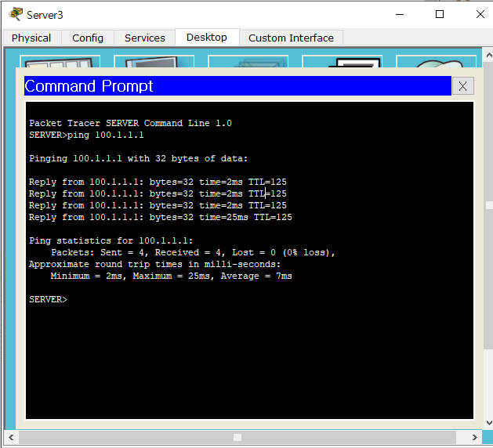Minimize the Server3 window
Image resolution: width=493 pixels, height=448 pixels.
pos(400,14)
